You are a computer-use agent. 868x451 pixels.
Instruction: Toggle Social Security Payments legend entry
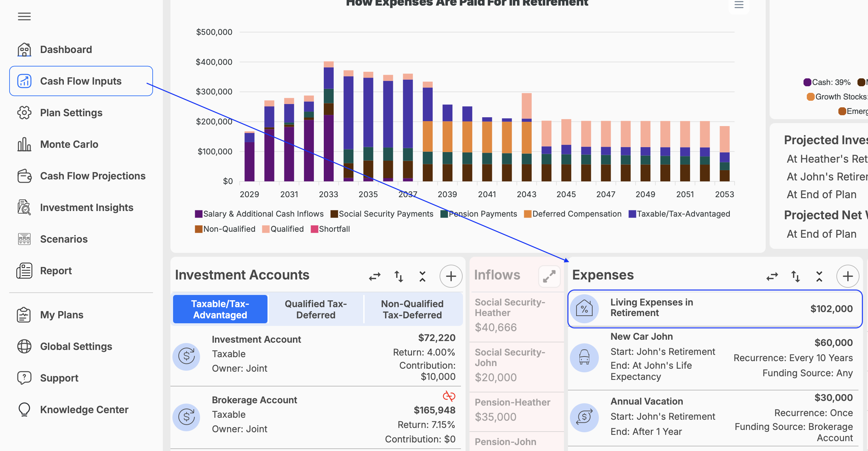(x=382, y=214)
